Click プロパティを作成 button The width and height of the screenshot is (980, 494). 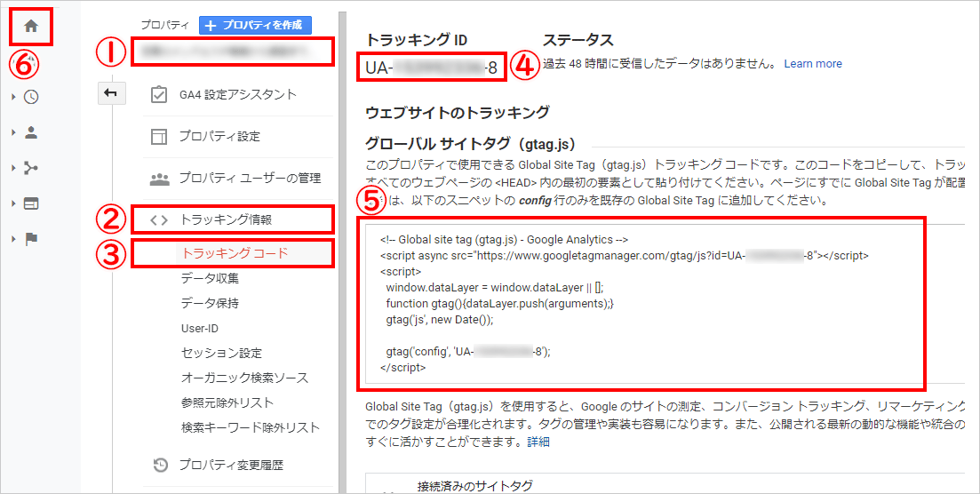(x=255, y=26)
